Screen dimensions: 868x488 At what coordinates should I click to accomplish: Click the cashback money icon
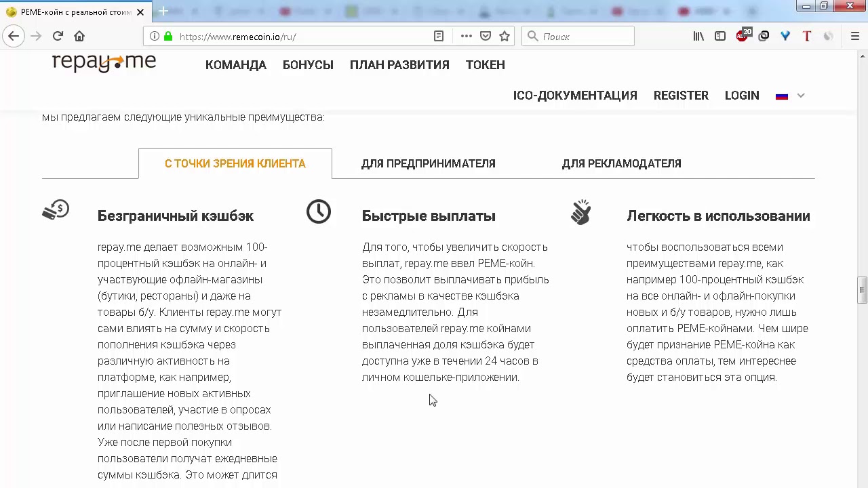pos(56,209)
